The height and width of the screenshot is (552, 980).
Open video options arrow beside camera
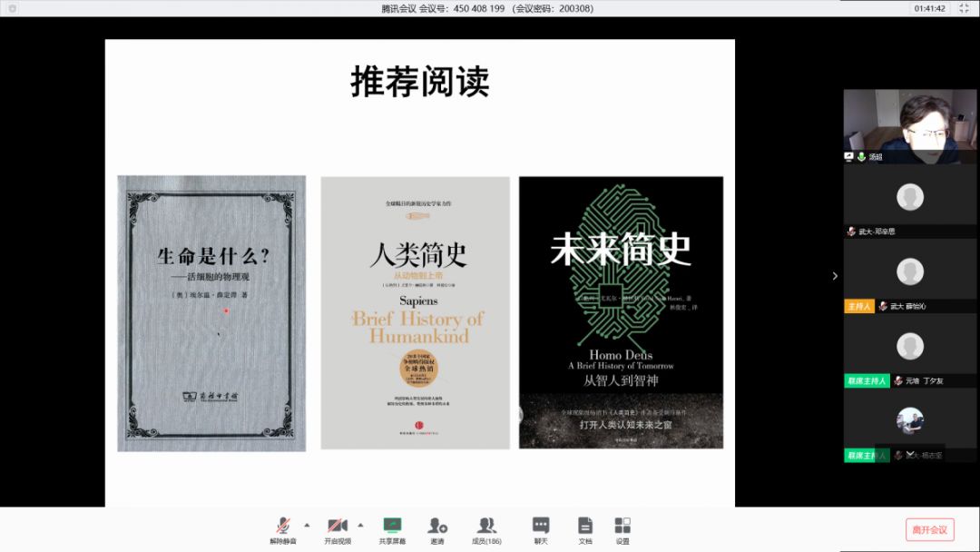(360, 525)
